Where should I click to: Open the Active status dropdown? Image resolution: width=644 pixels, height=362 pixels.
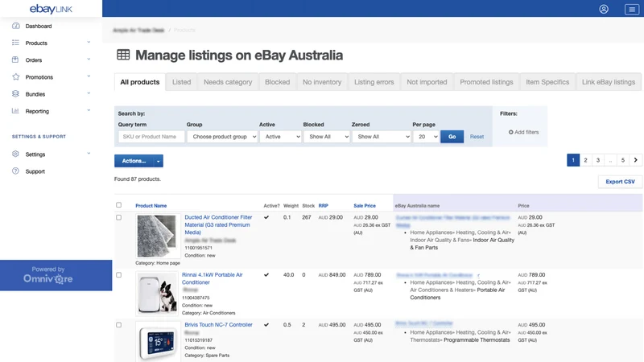point(280,137)
